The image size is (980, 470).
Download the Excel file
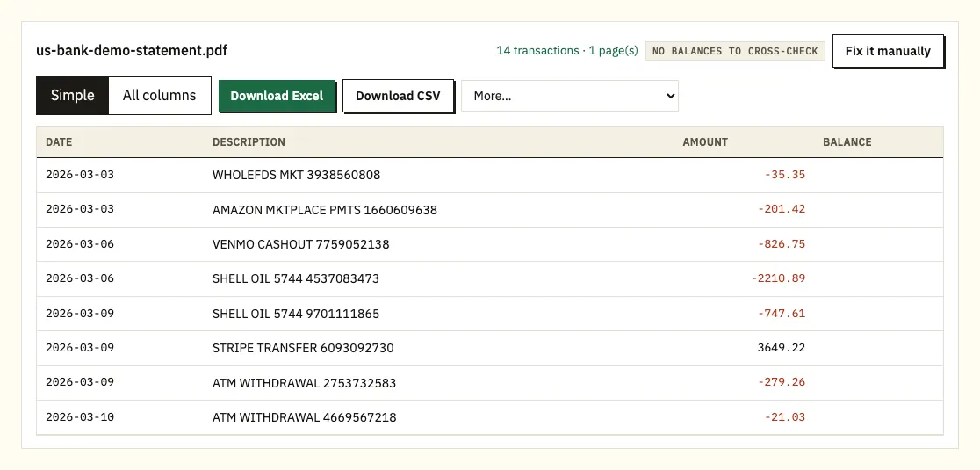[x=277, y=96]
